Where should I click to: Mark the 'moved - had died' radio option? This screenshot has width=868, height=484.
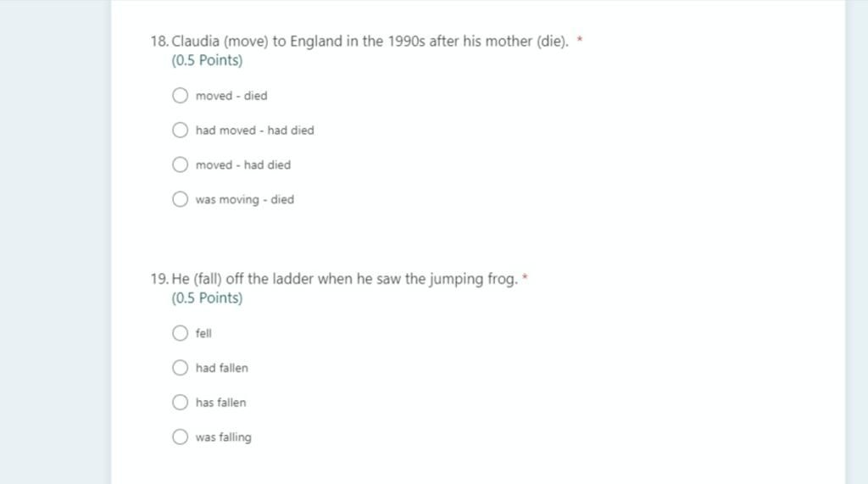pos(180,164)
